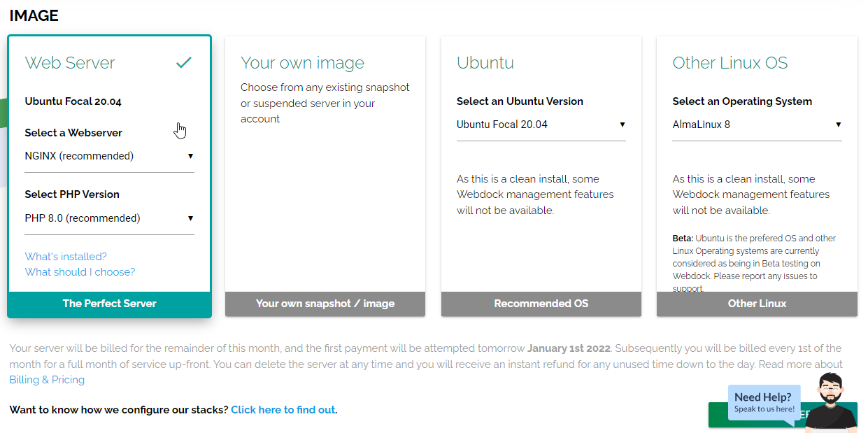Screen dimensions: 868x433
Task: Open the PHP 8.0 version dropdown
Action: [109, 218]
